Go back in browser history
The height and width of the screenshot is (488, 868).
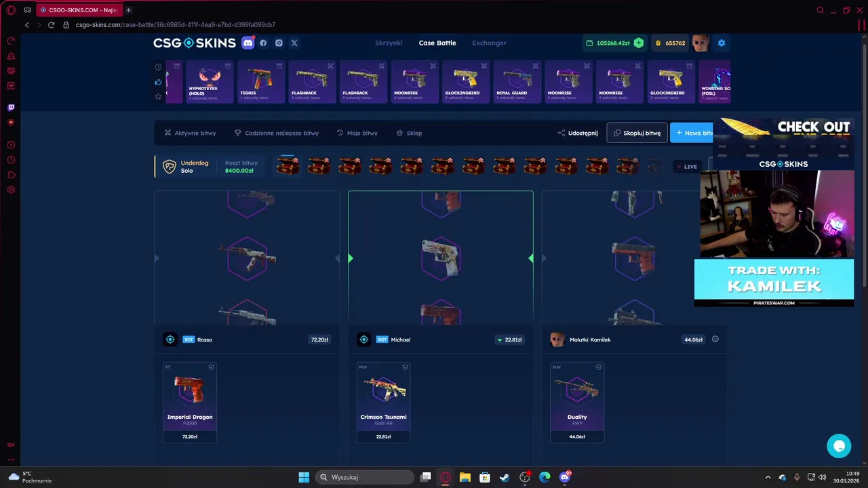[x=26, y=25]
